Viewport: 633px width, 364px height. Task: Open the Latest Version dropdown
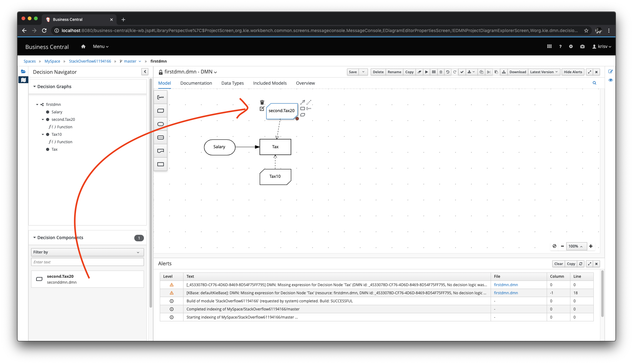544,72
